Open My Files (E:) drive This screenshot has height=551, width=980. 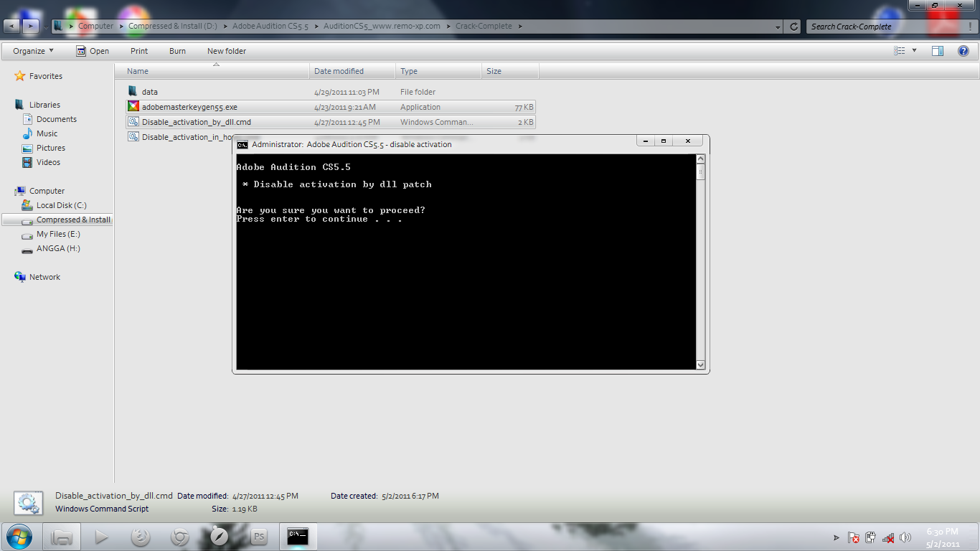pyautogui.click(x=58, y=234)
